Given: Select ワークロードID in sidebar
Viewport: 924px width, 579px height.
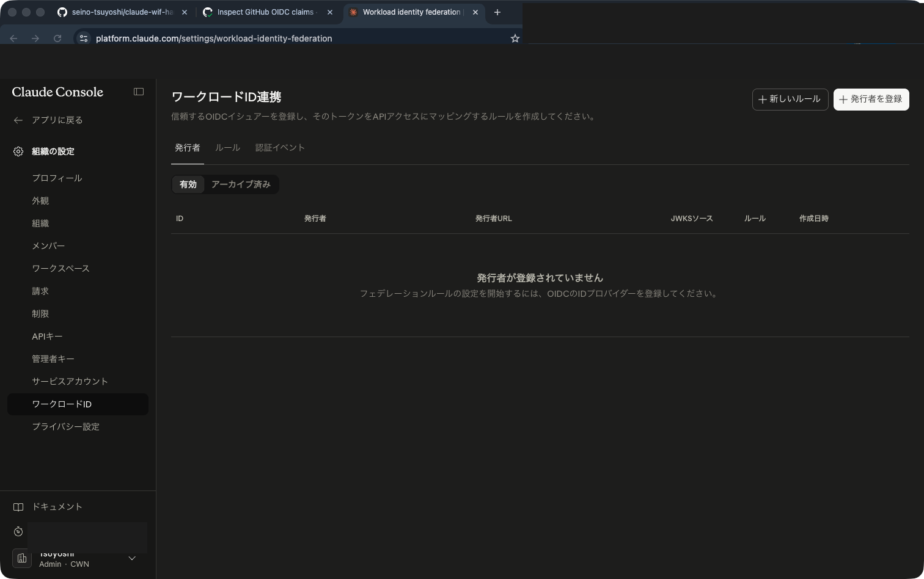Looking at the screenshot, I should [x=78, y=404].
